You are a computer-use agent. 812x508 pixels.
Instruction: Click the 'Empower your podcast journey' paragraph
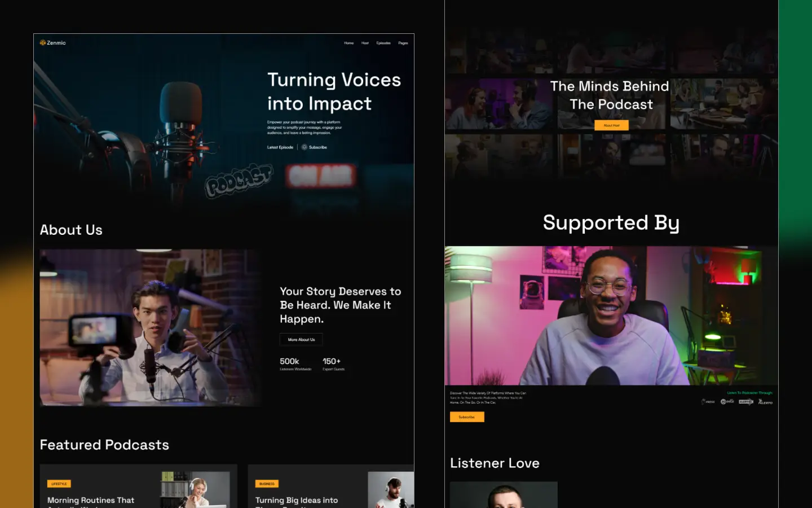304,127
